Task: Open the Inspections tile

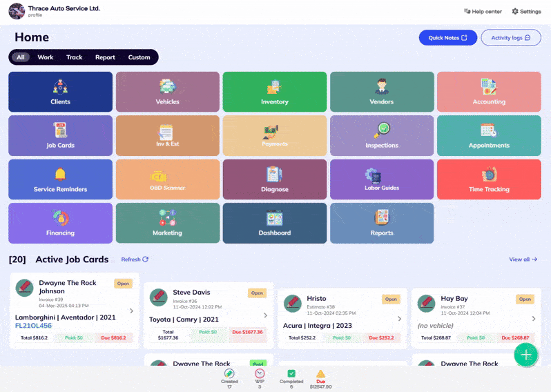Action: coord(382,135)
